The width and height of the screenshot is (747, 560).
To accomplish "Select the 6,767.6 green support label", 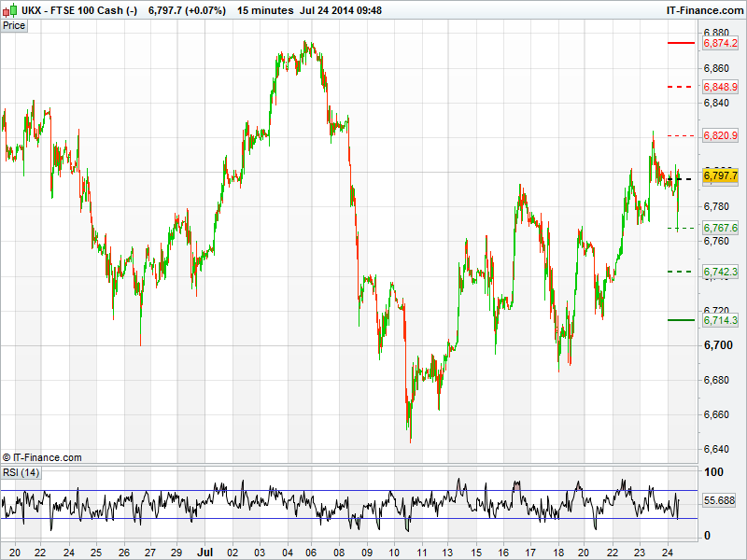I will (720, 228).
